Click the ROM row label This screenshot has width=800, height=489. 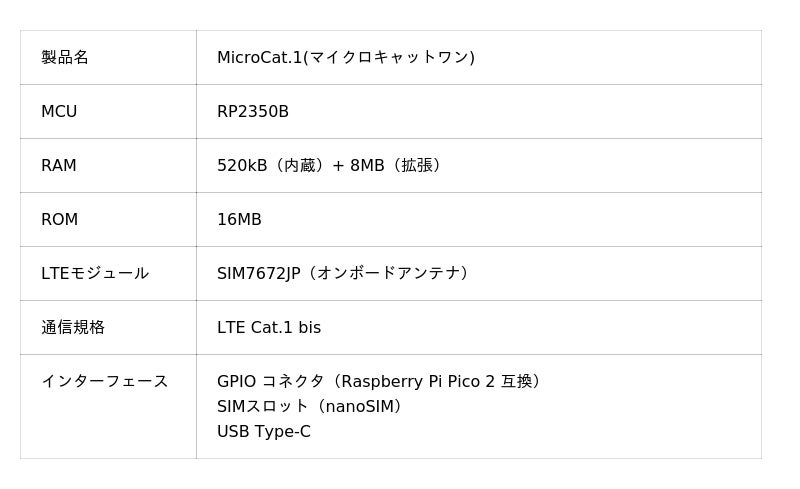pos(59,220)
